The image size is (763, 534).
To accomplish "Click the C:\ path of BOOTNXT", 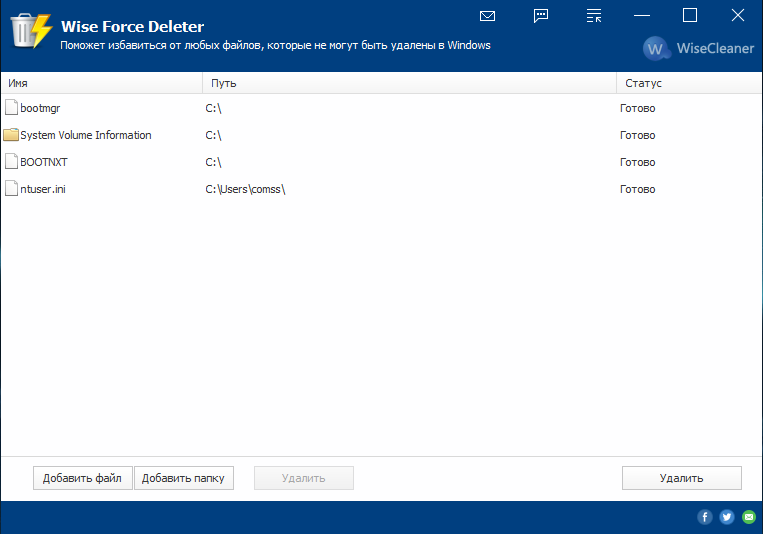I will tap(213, 162).
